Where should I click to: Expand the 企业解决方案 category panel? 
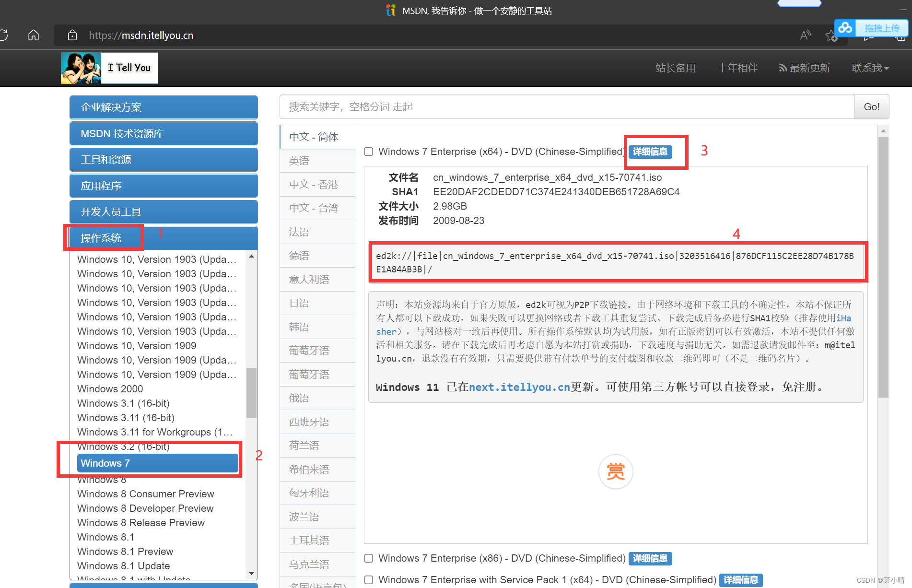164,107
